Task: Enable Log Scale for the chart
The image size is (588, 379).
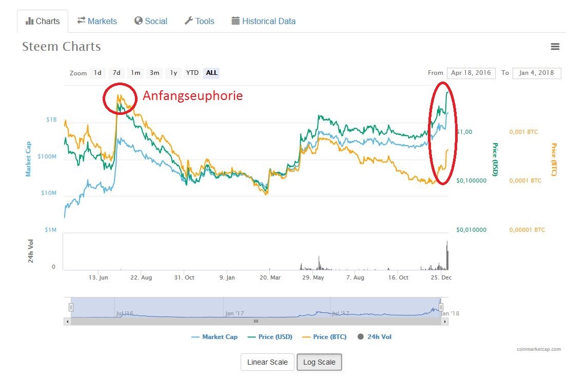Action: (319, 362)
